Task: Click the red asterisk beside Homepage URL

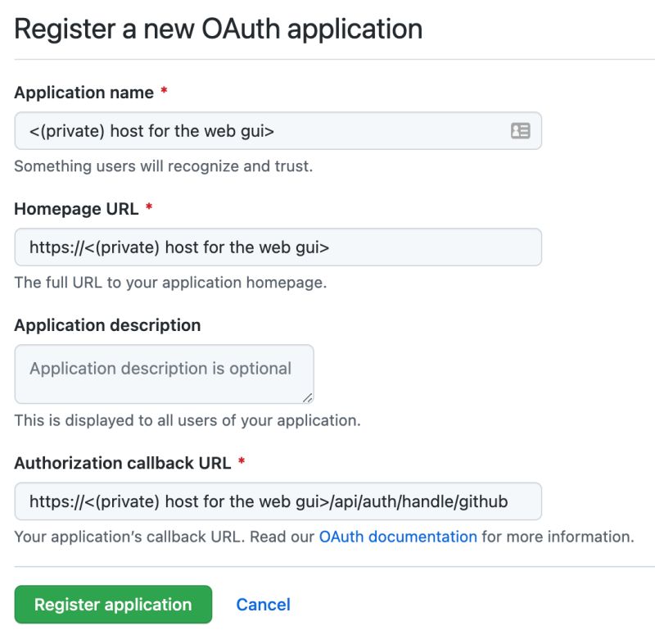Action: (149, 209)
